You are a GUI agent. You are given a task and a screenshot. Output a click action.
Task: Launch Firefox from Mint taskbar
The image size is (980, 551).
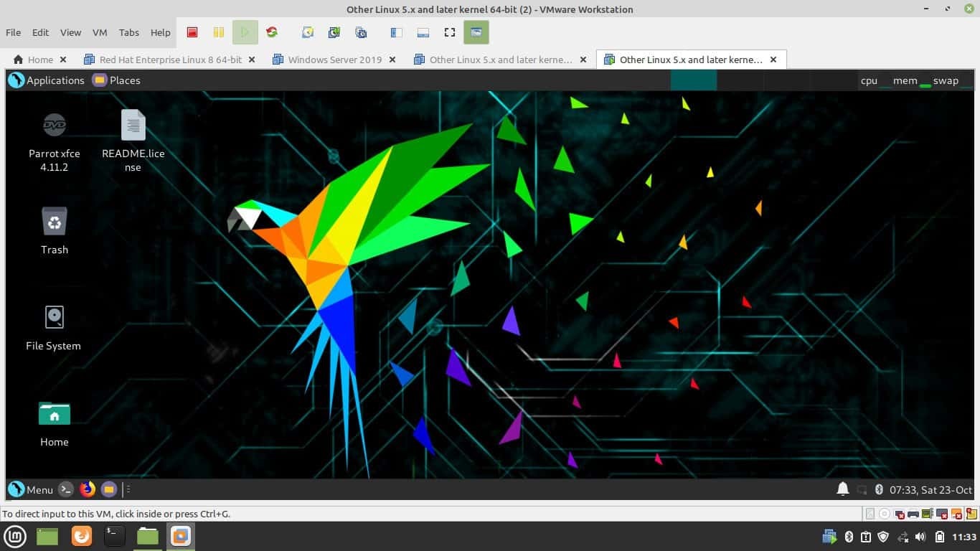point(81,536)
